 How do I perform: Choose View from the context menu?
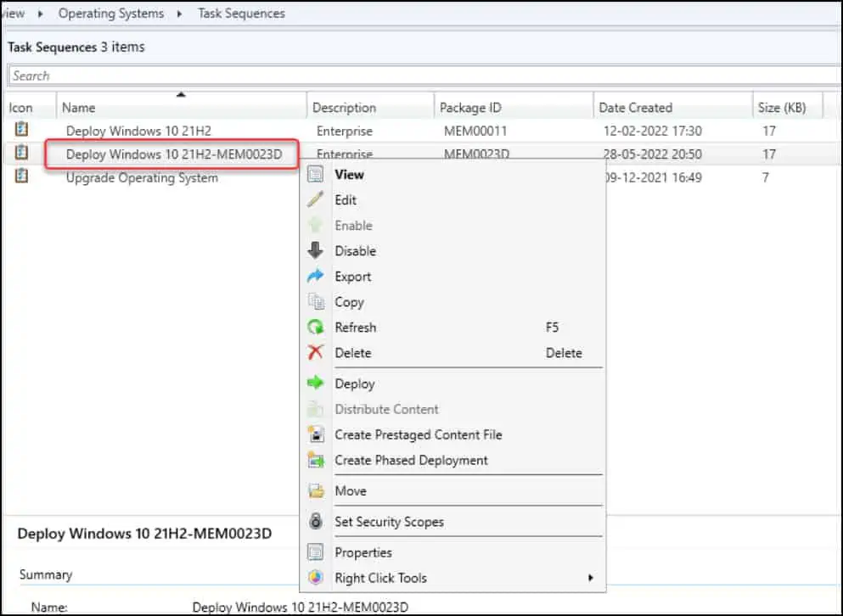452,174
